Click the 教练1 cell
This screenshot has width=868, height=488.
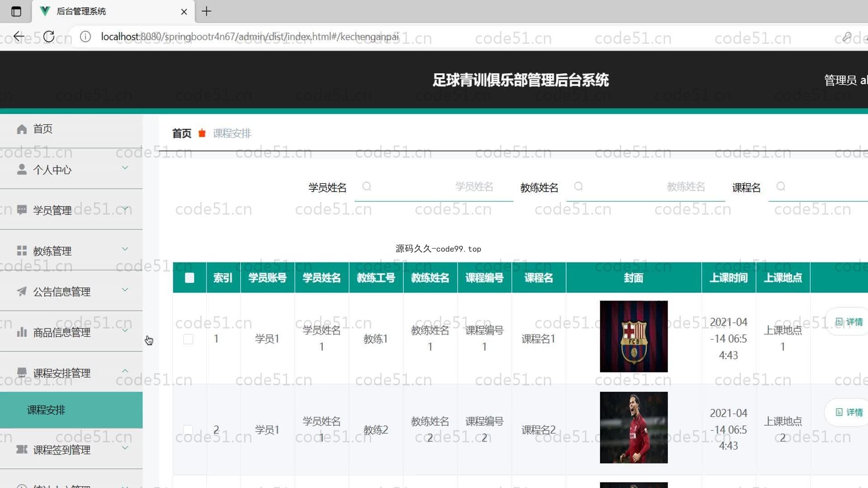376,339
